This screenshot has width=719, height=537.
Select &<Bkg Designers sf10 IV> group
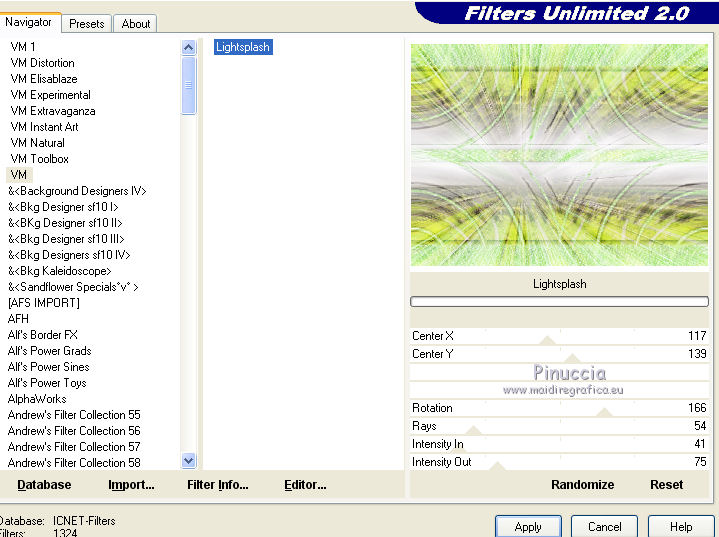(x=69, y=255)
